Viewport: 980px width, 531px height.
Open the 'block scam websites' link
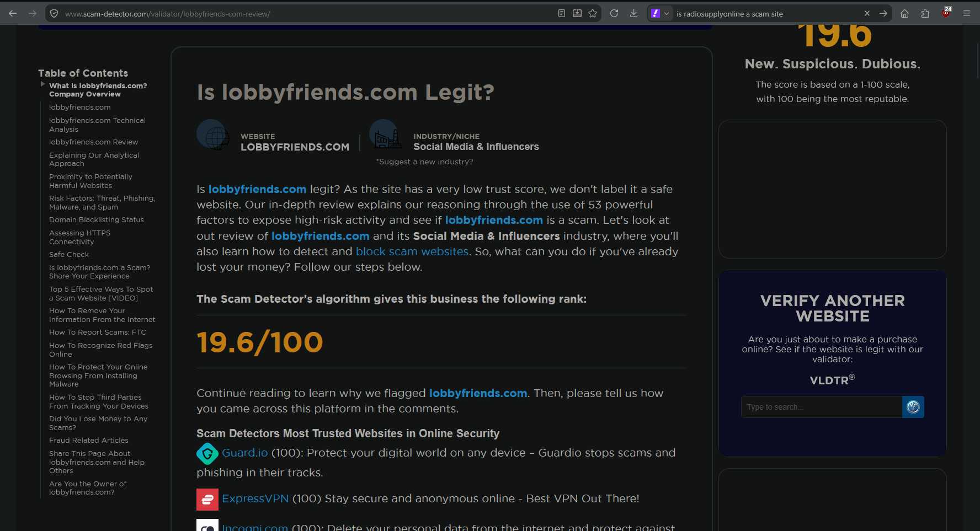[x=412, y=251]
